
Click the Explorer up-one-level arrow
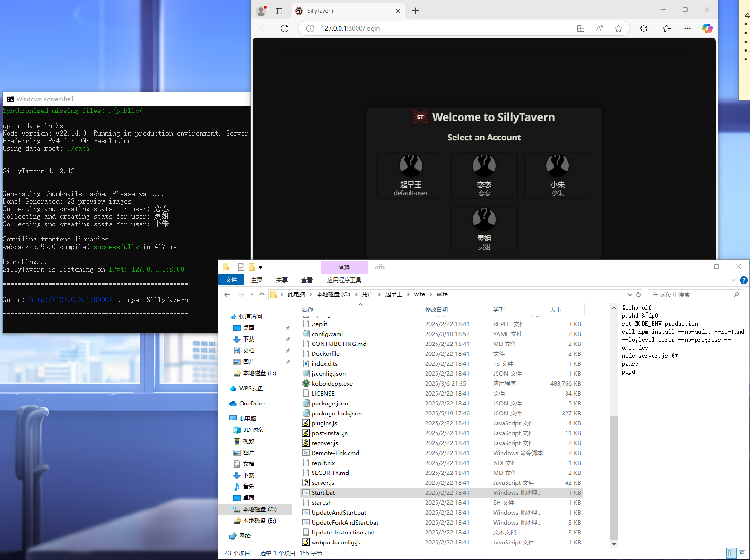click(x=262, y=294)
